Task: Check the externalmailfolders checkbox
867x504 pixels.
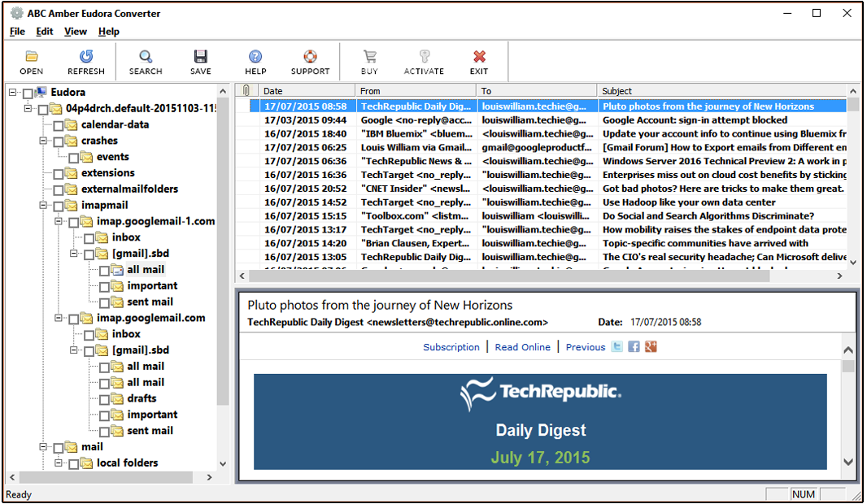Action: pyautogui.click(x=58, y=190)
